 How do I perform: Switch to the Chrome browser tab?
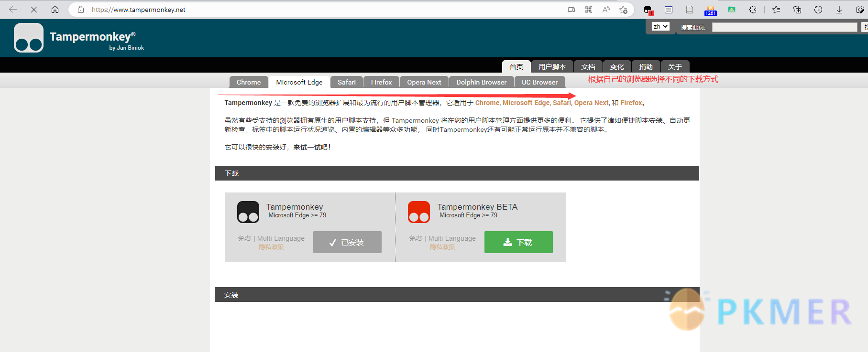coord(249,82)
